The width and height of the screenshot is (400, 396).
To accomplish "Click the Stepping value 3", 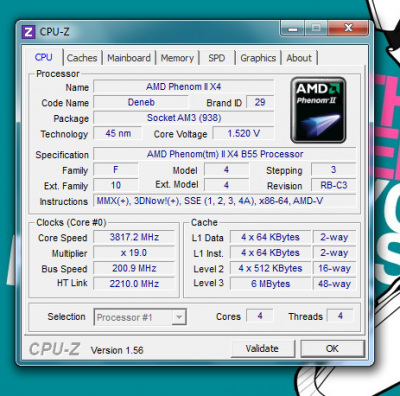I will (x=334, y=170).
